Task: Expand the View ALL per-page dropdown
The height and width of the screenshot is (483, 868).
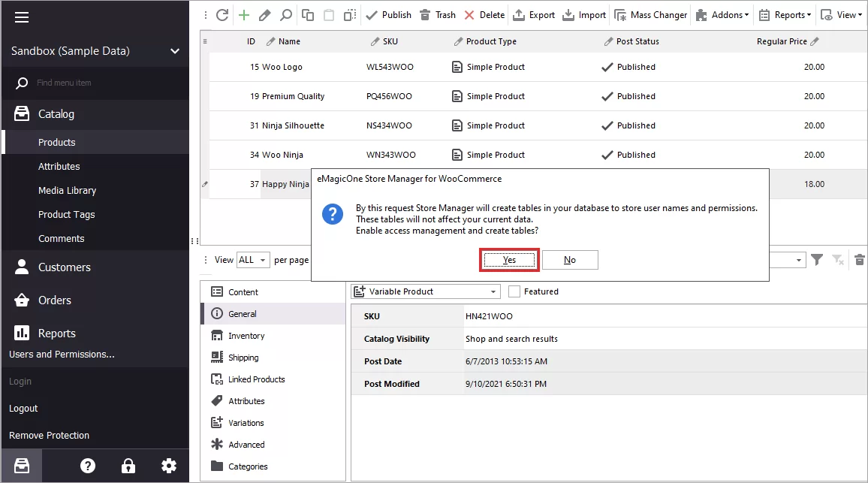Action: pyautogui.click(x=253, y=259)
